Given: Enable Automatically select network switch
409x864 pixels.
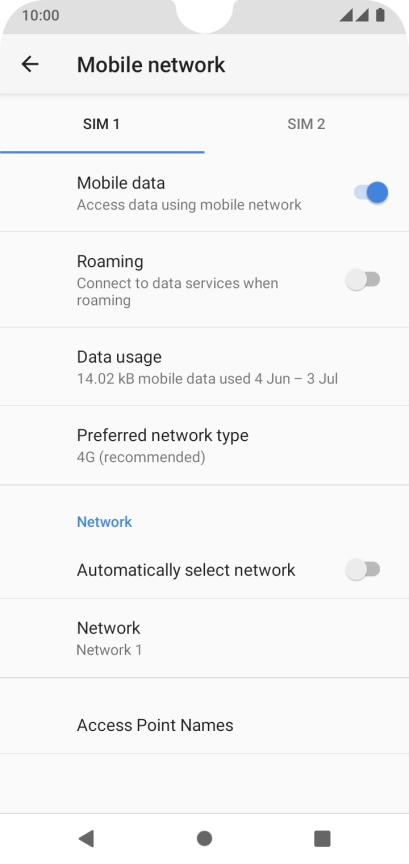Looking at the screenshot, I should pyautogui.click(x=363, y=569).
